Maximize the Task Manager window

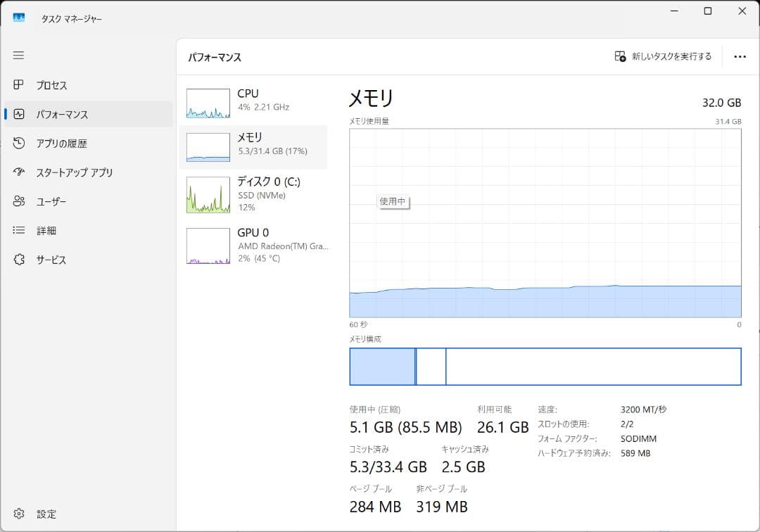point(708,11)
